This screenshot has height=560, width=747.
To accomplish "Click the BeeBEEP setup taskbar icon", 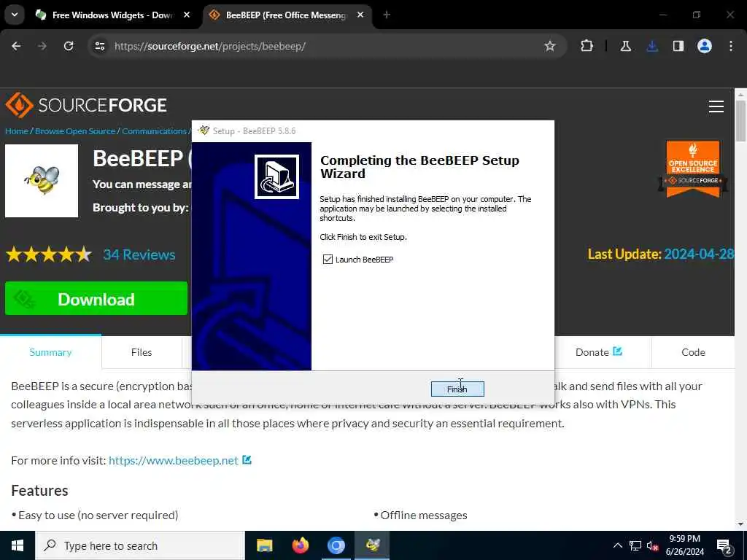I will pos(373,545).
